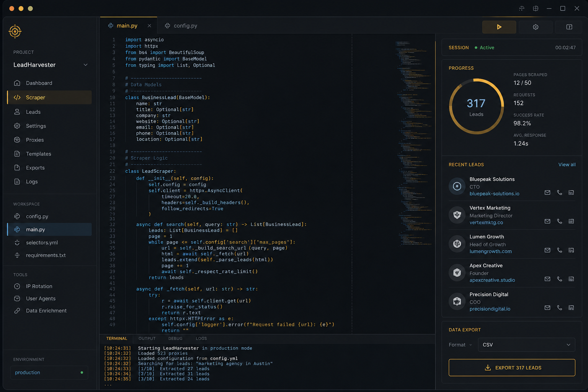Call the Precision Digital lead
Screen dimensions: 588x392
point(560,308)
